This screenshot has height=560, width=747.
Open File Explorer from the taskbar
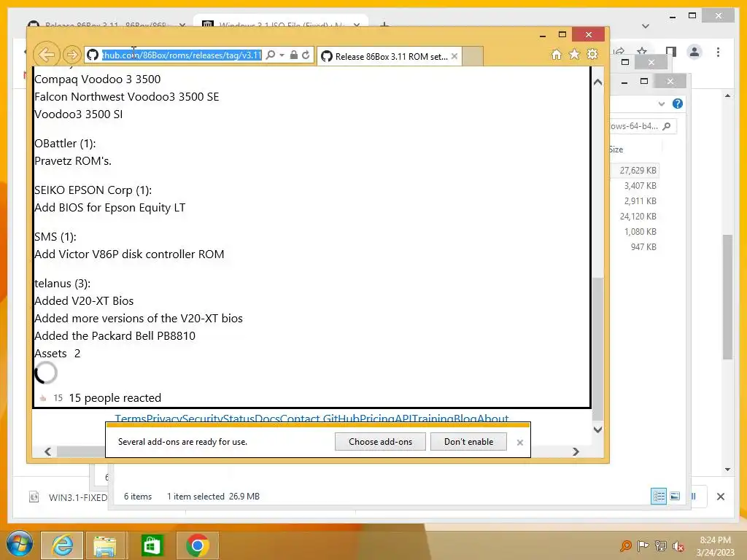click(105, 545)
